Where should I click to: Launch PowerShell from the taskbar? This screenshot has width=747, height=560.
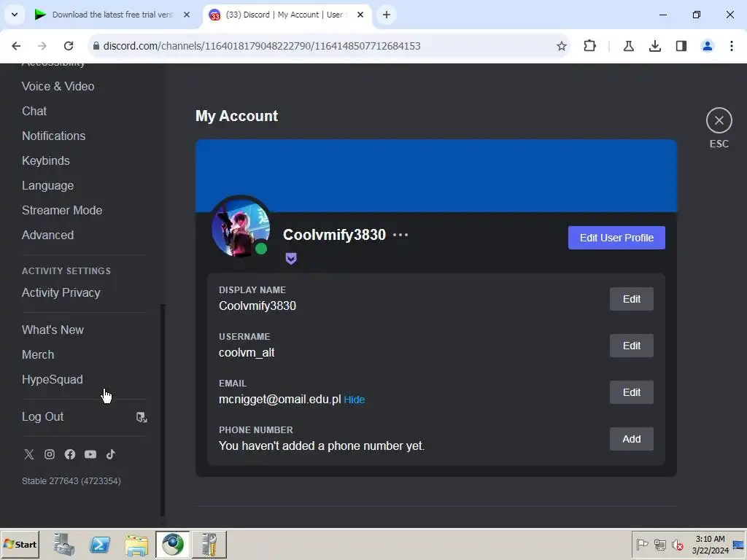(x=100, y=544)
